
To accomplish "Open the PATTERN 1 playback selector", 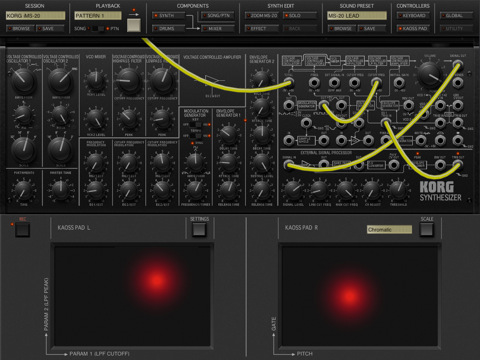I will pyautogui.click(x=98, y=16).
